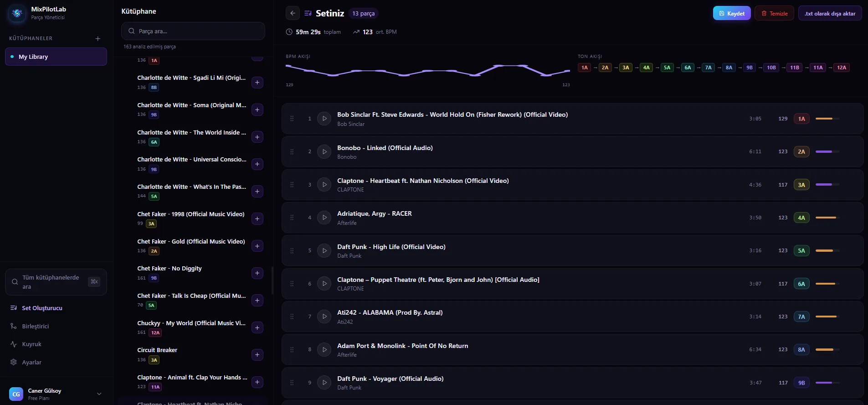This screenshot has width=868, height=405.
Task: Add Circuit Breaker to set
Action: point(257,355)
